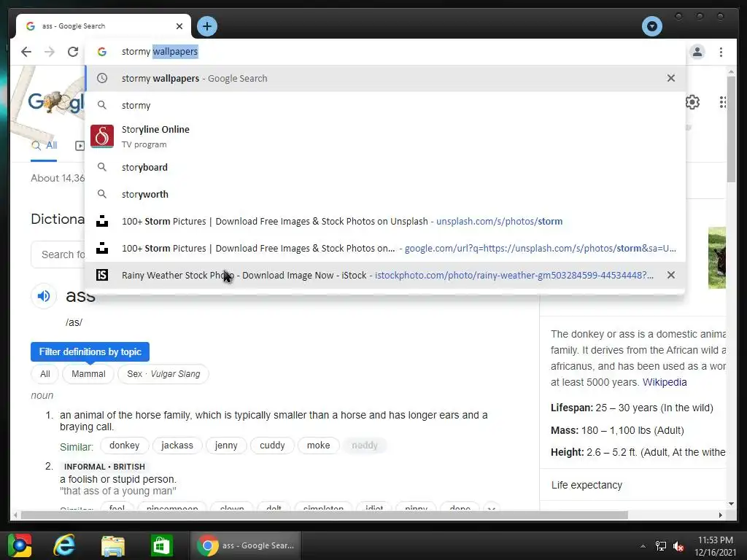This screenshot has width=747, height=560.
Task: Click the scroll right arrow
Action: click(720, 515)
